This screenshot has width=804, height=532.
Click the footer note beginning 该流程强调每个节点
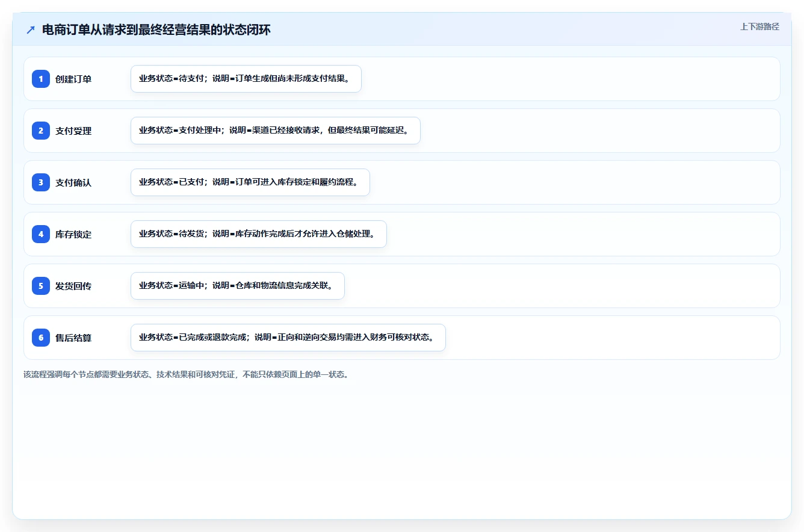(x=187, y=374)
